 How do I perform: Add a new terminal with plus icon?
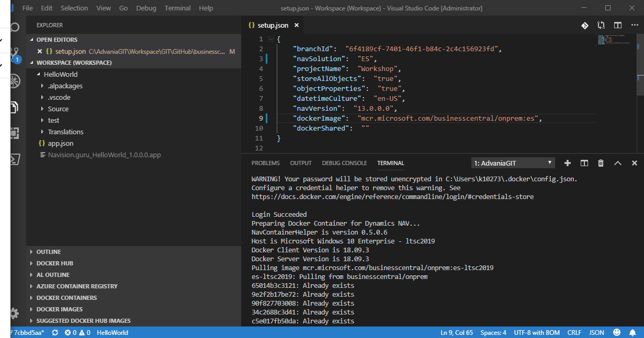point(568,163)
